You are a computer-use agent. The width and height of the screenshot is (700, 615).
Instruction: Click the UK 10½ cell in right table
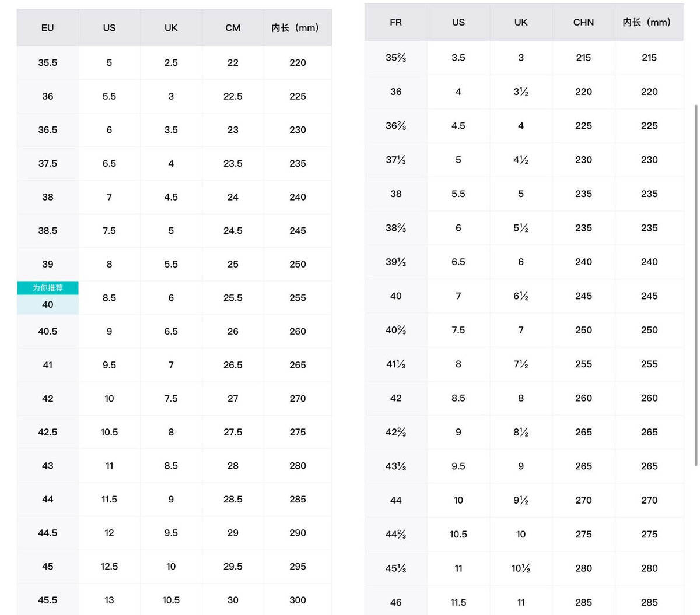(x=521, y=568)
